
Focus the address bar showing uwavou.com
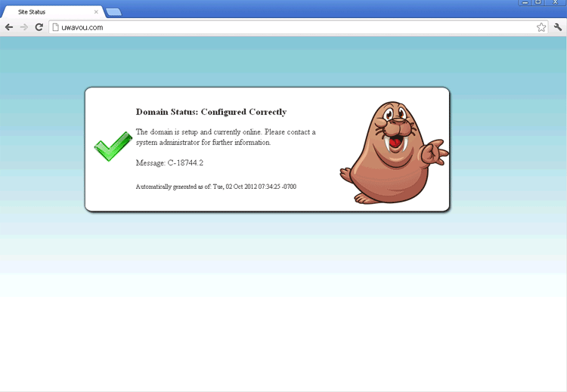click(x=287, y=27)
